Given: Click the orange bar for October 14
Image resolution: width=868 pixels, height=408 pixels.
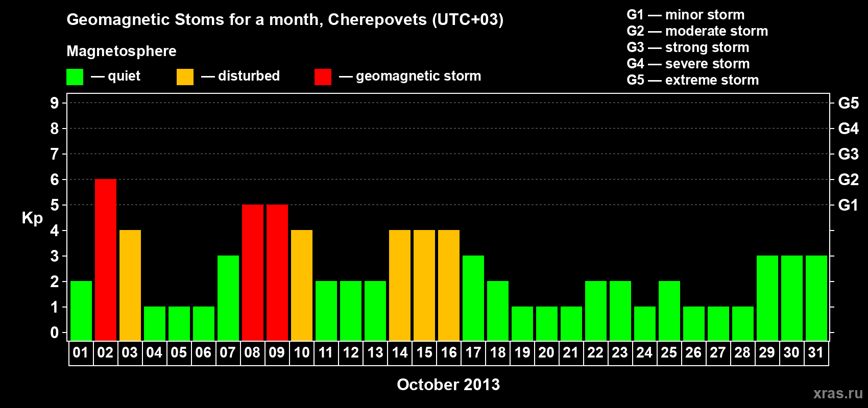Looking at the screenshot, I should click(400, 286).
